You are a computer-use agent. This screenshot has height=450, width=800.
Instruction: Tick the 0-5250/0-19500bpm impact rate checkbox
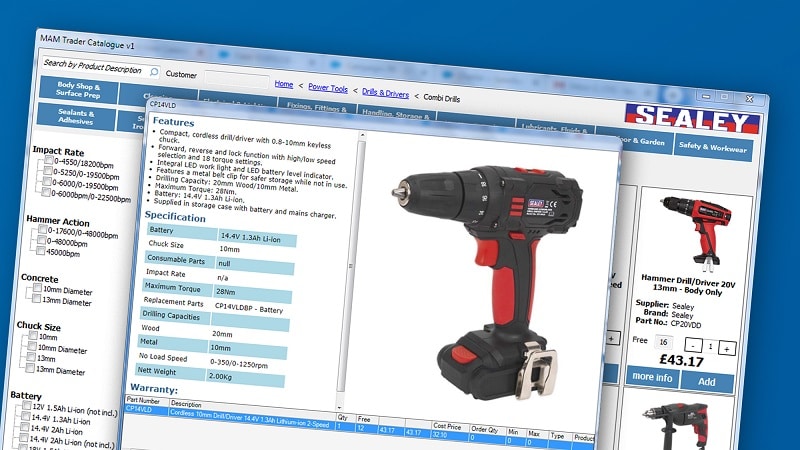(47, 171)
